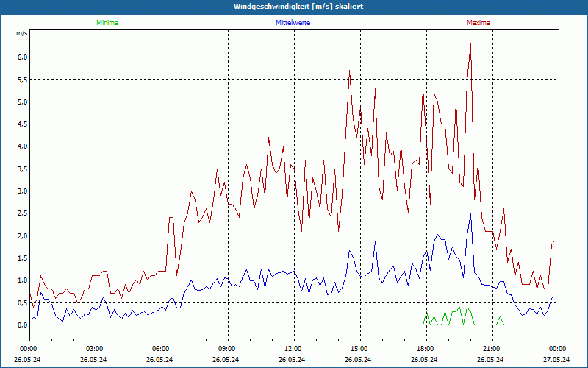
Task: Click the 2,5 y-axis value
Action: [23, 213]
